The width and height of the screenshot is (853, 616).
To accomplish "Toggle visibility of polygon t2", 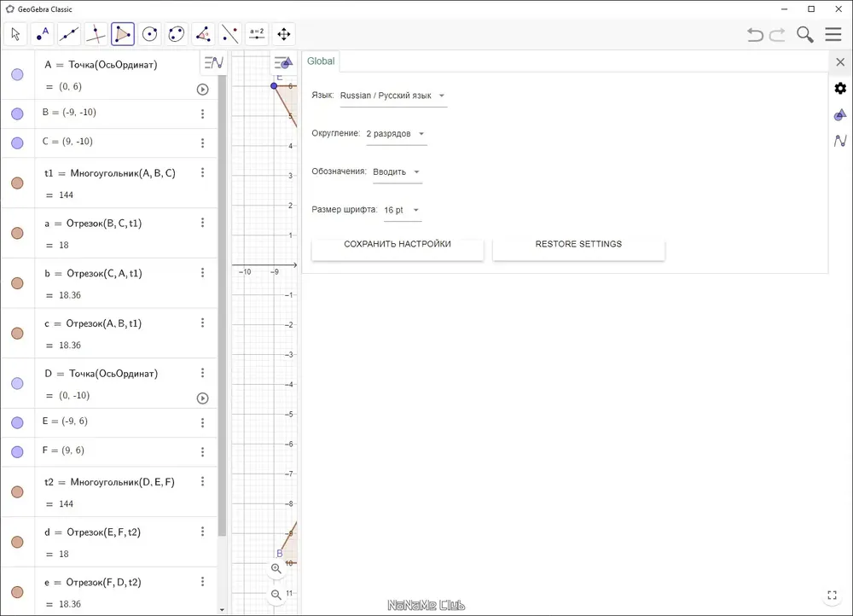I will pos(17,492).
